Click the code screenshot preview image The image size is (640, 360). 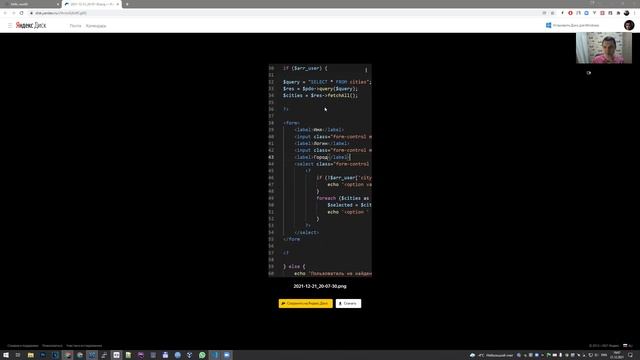point(320,170)
